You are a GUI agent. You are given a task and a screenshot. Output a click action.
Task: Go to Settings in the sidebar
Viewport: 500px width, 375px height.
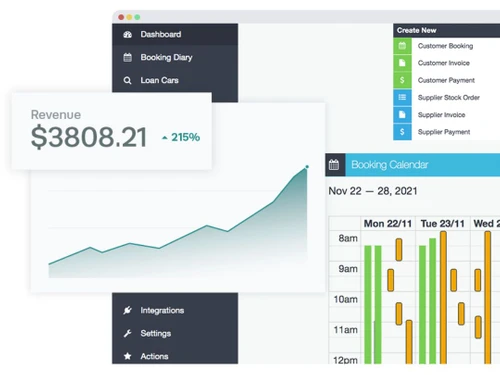click(x=175, y=333)
